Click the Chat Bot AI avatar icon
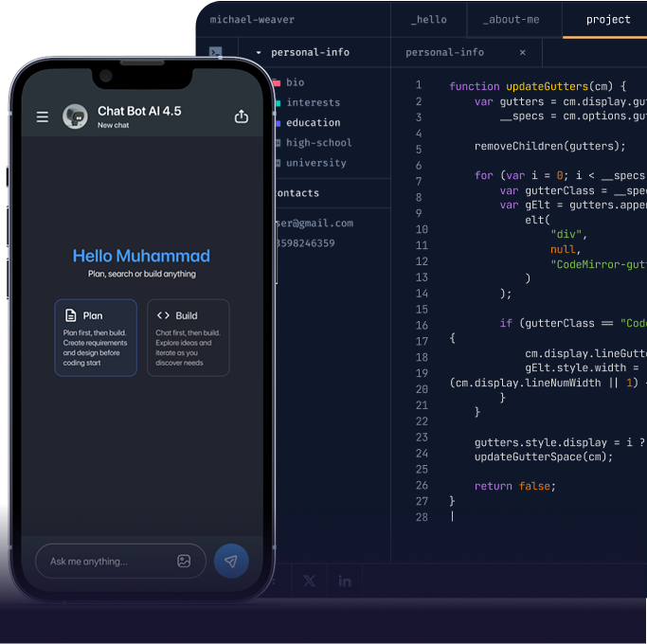The width and height of the screenshot is (647, 644). tap(75, 116)
